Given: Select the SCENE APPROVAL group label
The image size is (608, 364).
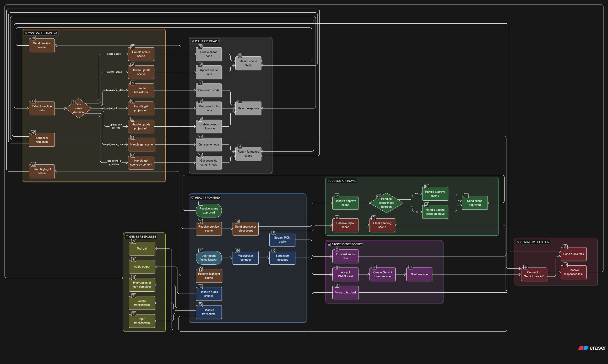Looking at the screenshot, I should [342, 181].
